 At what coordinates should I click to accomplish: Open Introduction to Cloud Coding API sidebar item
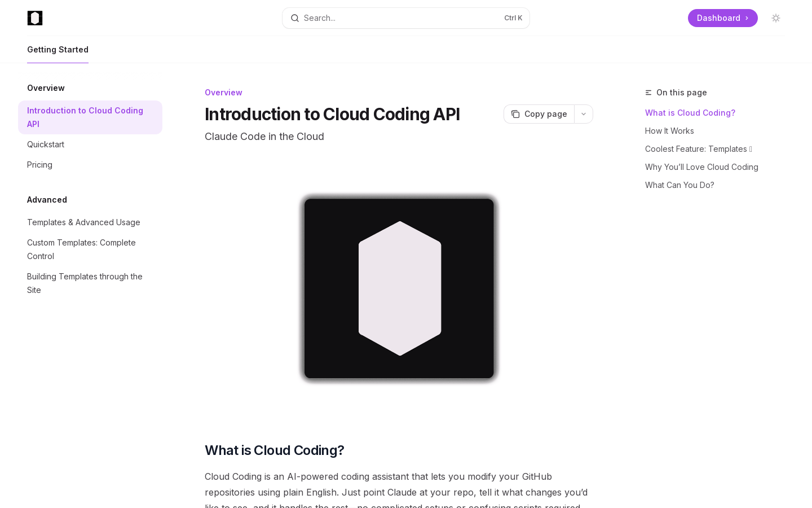pyautogui.click(x=90, y=117)
